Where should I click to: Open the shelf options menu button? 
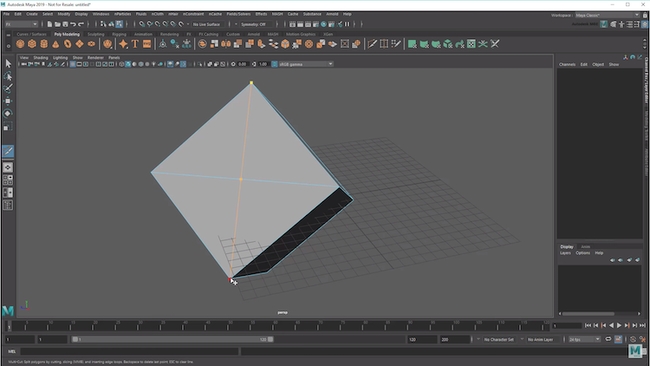point(8,46)
